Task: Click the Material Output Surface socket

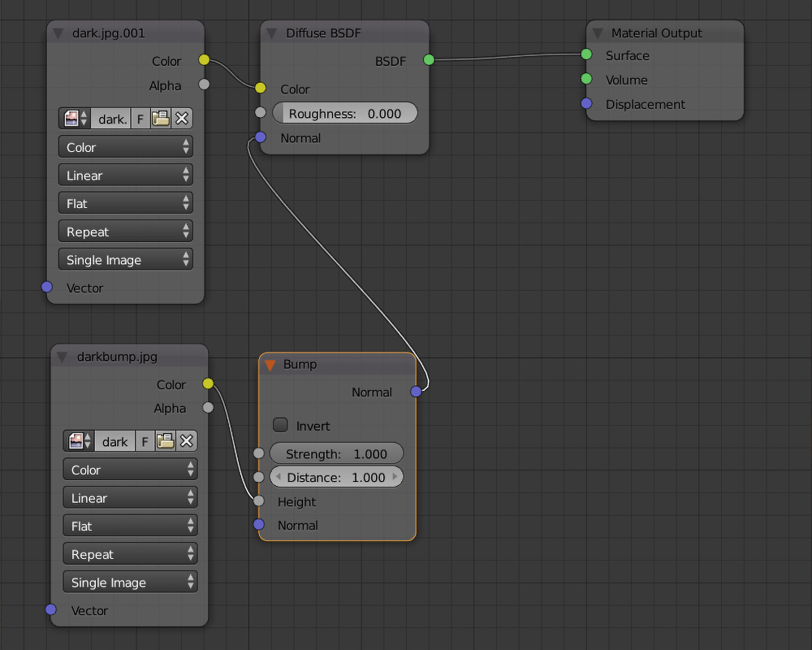Action: pyautogui.click(x=586, y=55)
